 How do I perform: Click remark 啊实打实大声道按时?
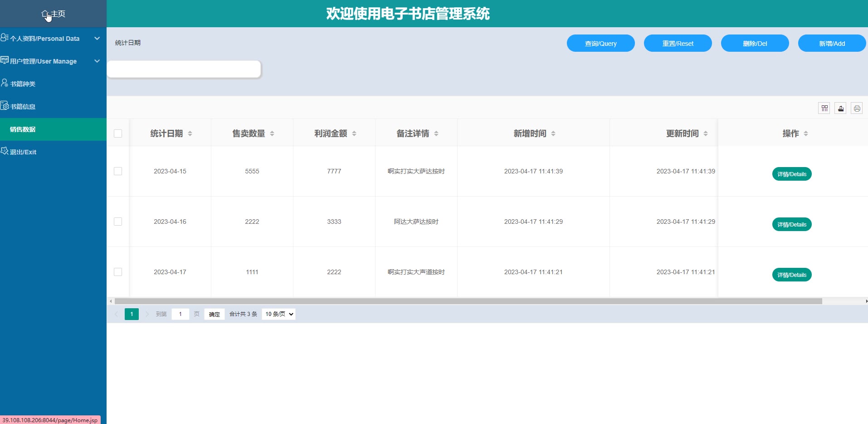pyautogui.click(x=416, y=272)
